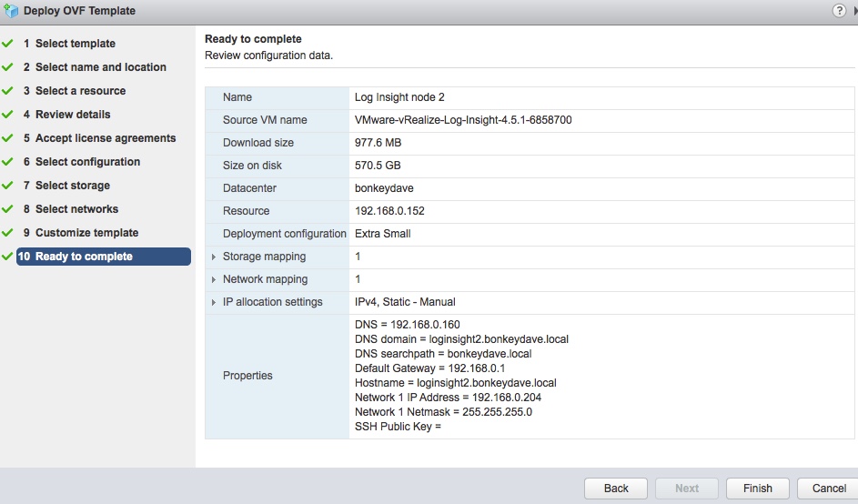Click the Default Gateway = 192.168.0.1 line
Screen dimensions: 858x504
[x=429, y=368]
